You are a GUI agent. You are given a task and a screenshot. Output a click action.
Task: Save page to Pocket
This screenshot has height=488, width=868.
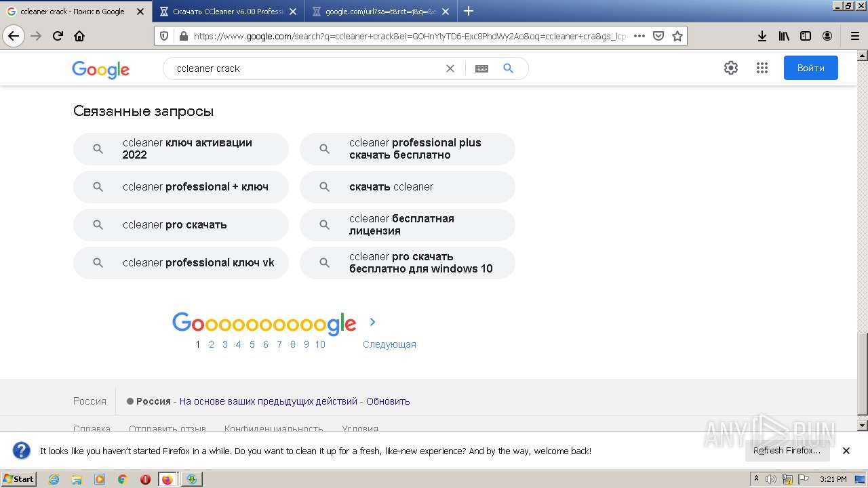(x=658, y=36)
